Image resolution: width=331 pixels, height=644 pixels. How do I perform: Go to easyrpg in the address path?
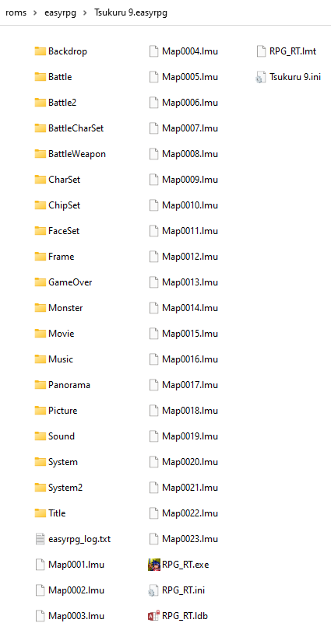click(x=60, y=12)
